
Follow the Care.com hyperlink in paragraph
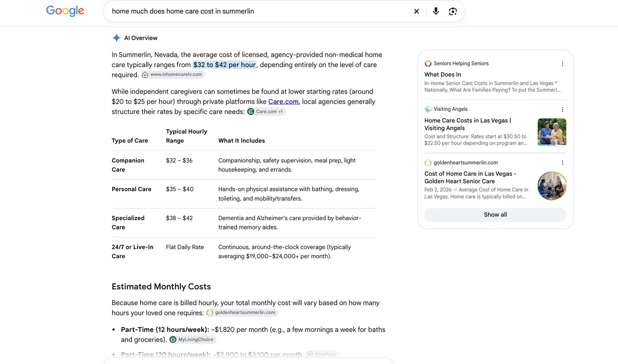(283, 101)
